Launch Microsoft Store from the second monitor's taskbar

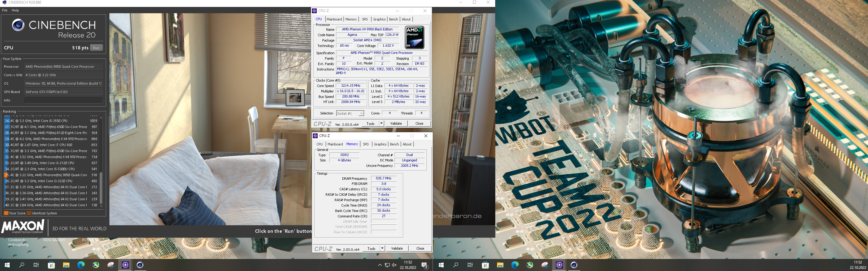(x=485, y=265)
